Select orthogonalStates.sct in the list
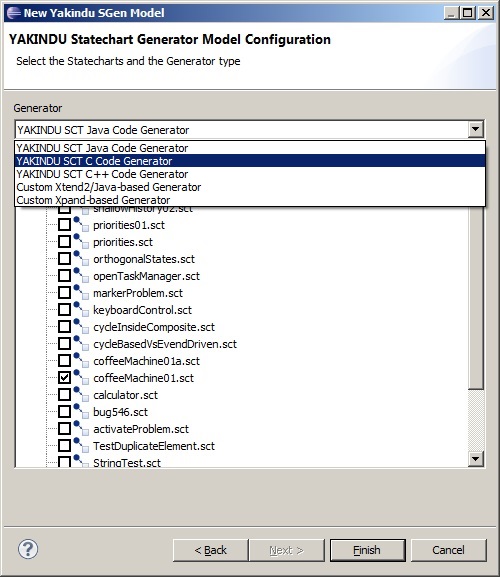 [x=144, y=259]
